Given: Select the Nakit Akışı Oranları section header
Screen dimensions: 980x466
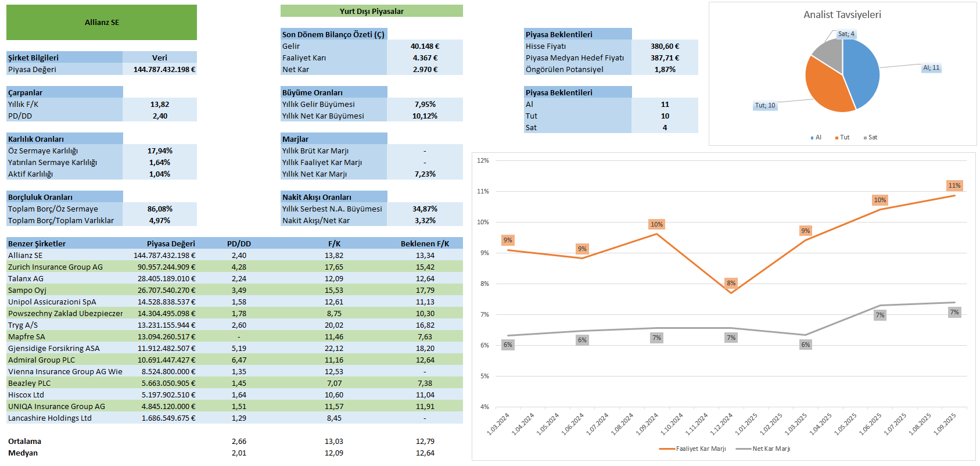Looking at the screenshot, I should (x=333, y=197).
